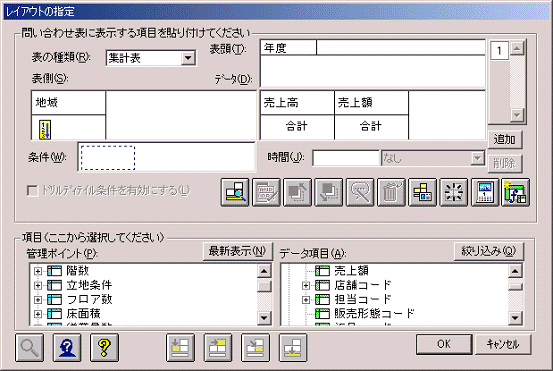This screenshot has width=553, height=371.
Task: Click the table search icon with magnifier
Action: pos(235,192)
